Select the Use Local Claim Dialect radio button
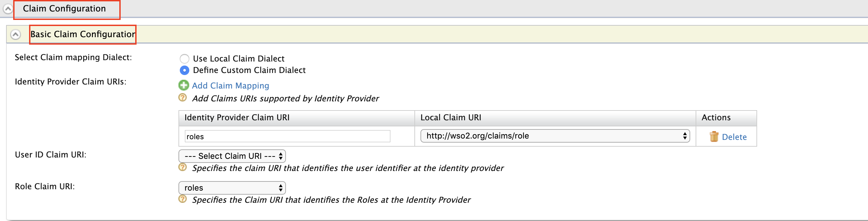This screenshot has height=221, width=868. point(185,59)
